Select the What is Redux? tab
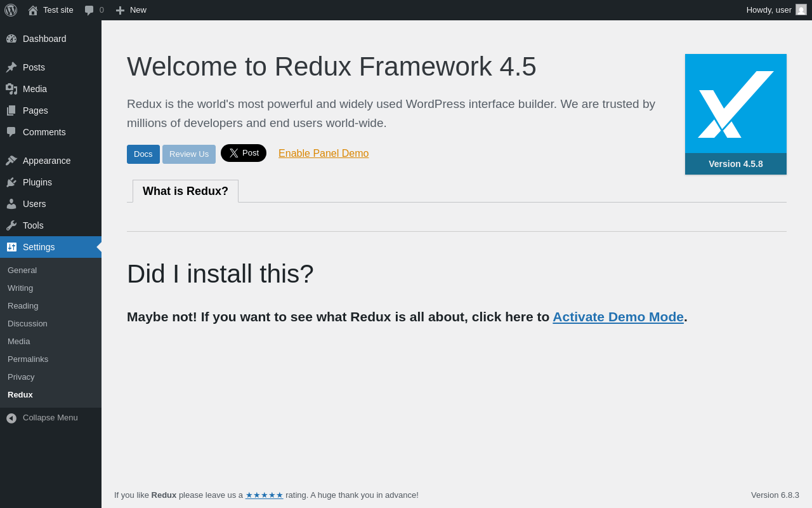This screenshot has height=508, width=812. 185,191
